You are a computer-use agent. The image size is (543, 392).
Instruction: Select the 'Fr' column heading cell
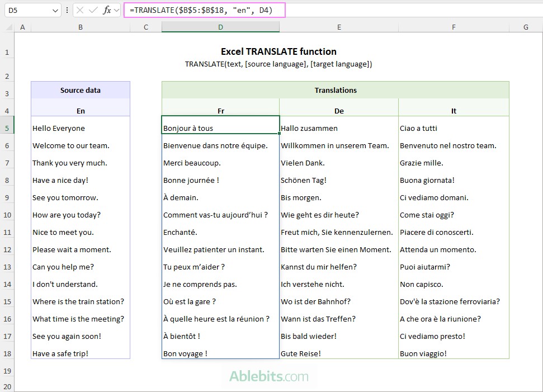pos(220,108)
